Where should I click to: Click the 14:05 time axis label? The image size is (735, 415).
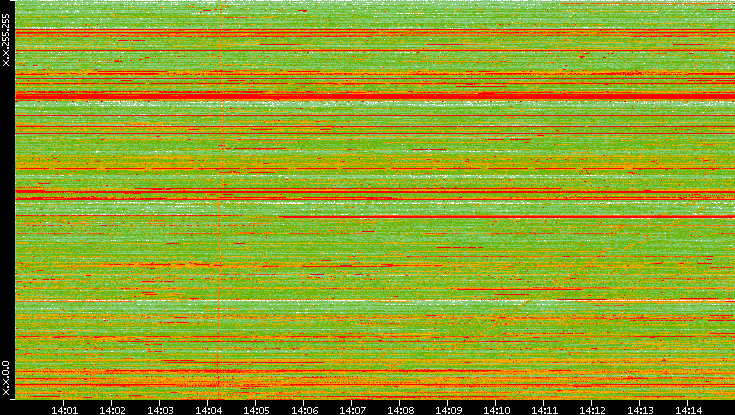click(x=256, y=410)
